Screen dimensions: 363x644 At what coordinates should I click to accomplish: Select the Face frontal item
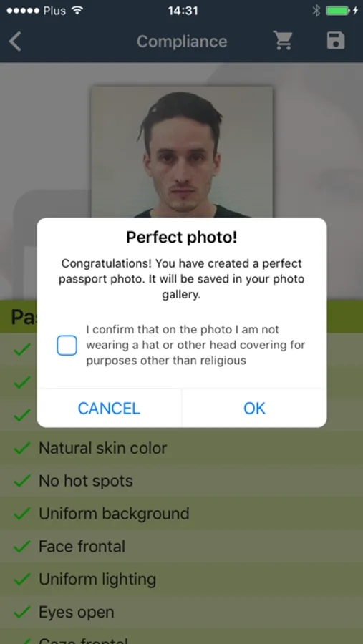181,546
